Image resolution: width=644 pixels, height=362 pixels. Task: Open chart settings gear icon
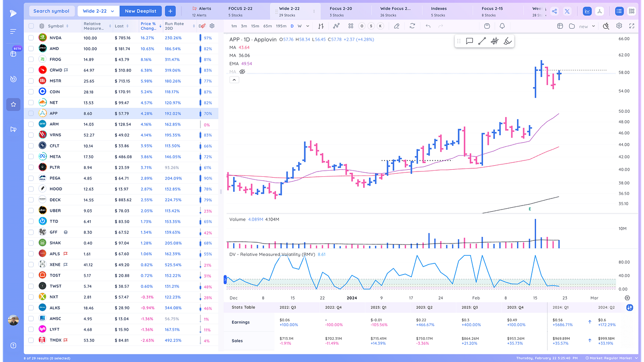(619, 26)
